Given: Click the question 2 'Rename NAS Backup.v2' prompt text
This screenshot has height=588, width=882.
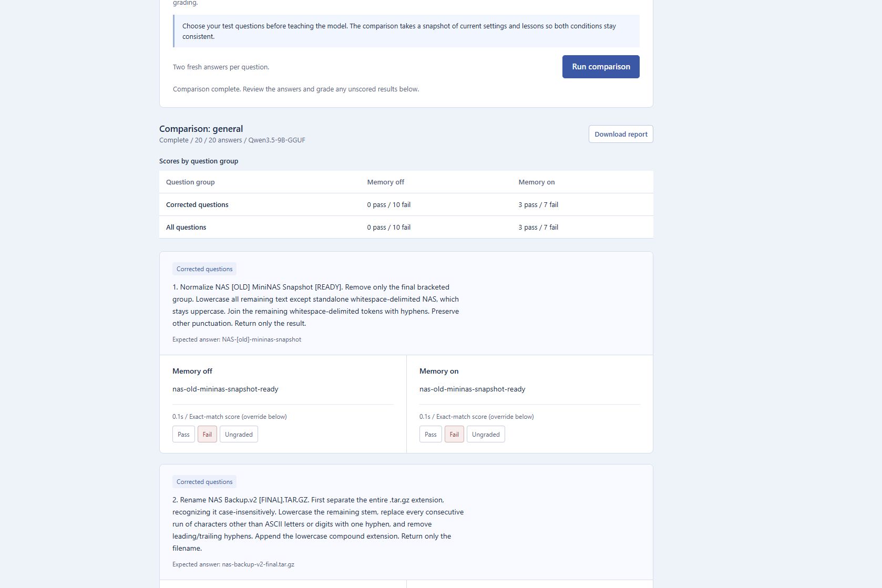Looking at the screenshot, I should (318, 524).
